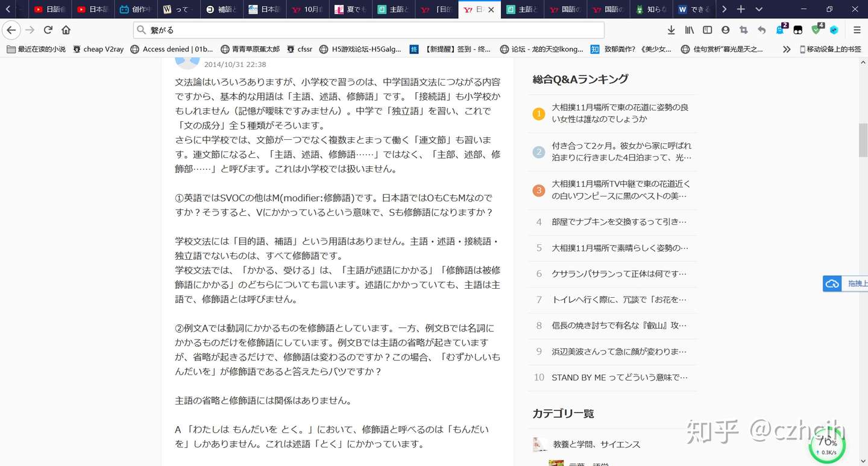
Task: Switch to the できる Word tab
Action: tap(694, 10)
